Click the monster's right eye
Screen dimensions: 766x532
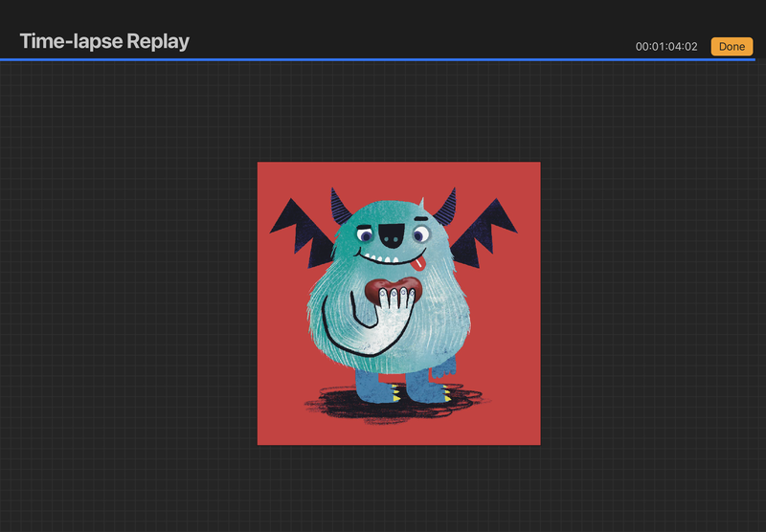[x=421, y=233]
